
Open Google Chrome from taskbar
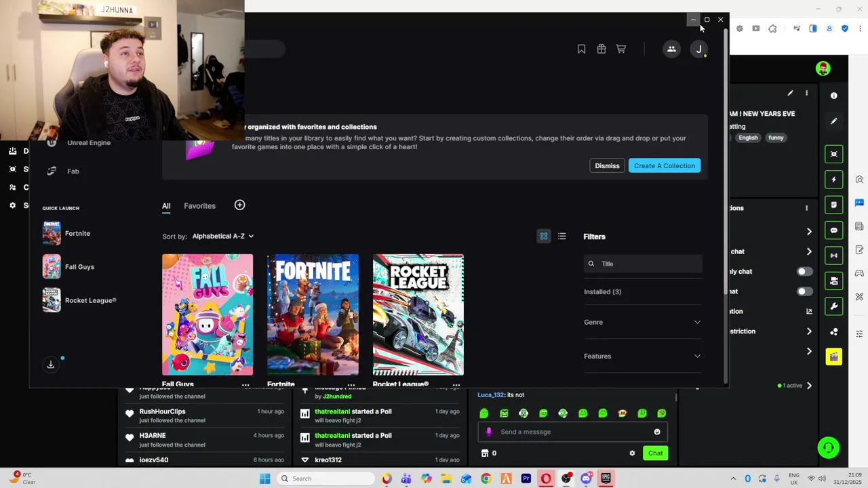coord(486,479)
